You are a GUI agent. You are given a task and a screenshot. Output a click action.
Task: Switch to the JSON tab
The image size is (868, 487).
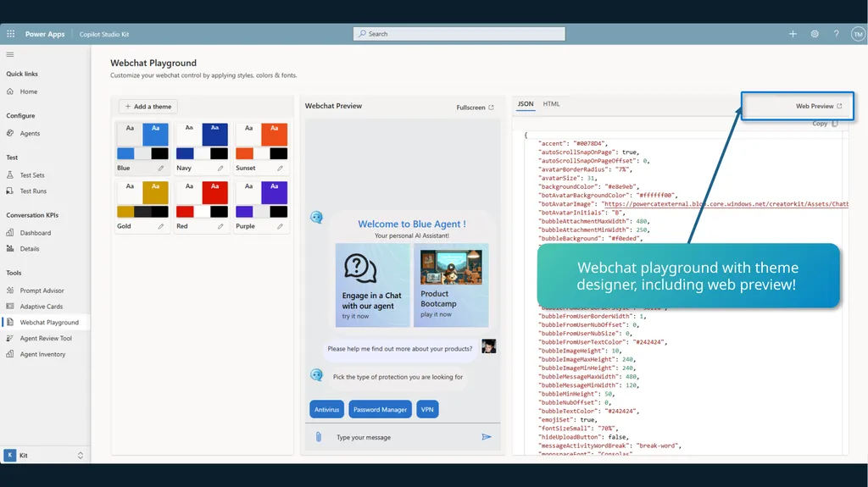coord(526,104)
